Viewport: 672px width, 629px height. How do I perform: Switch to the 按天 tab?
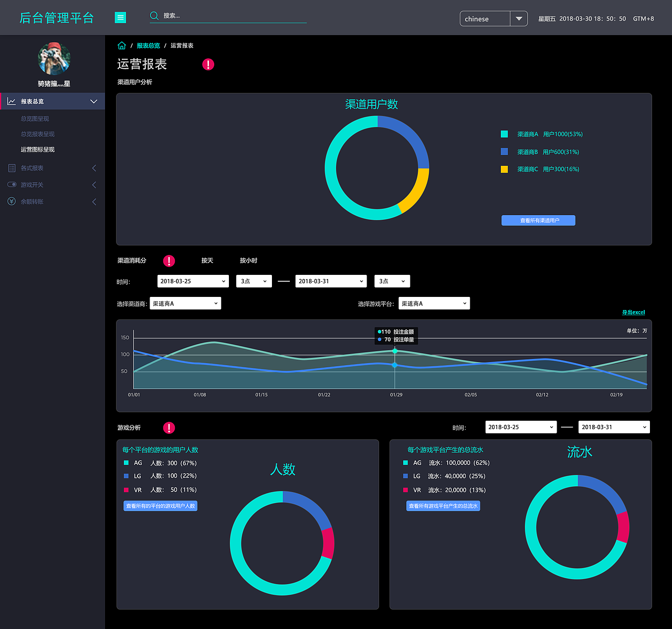point(207,260)
